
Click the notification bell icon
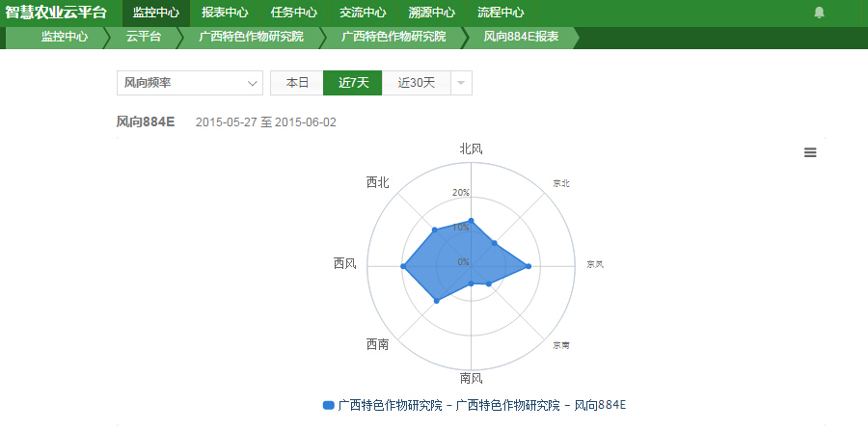(x=820, y=13)
